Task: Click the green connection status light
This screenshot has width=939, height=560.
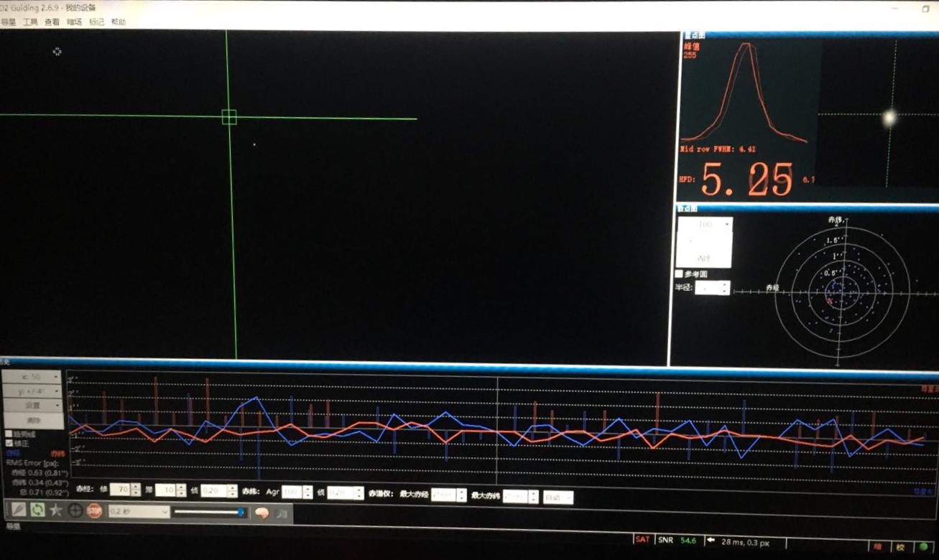Action: [x=923, y=546]
